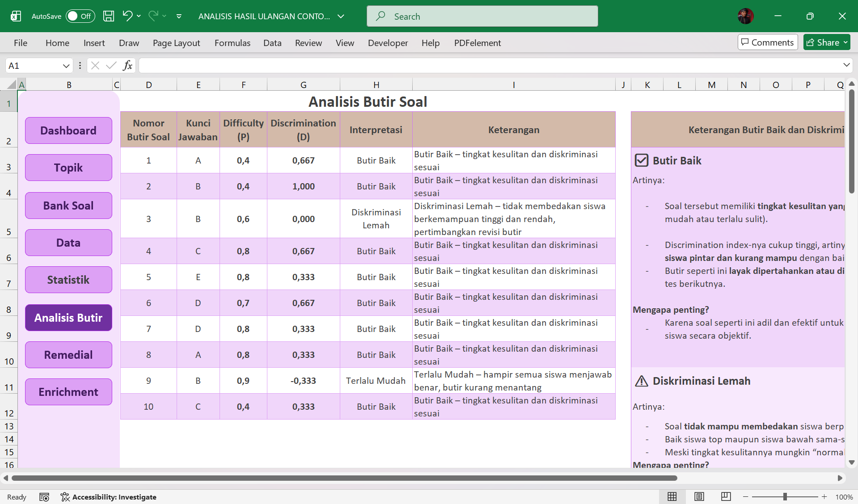Switch to the Home tab
The image size is (858, 504).
[x=57, y=43]
